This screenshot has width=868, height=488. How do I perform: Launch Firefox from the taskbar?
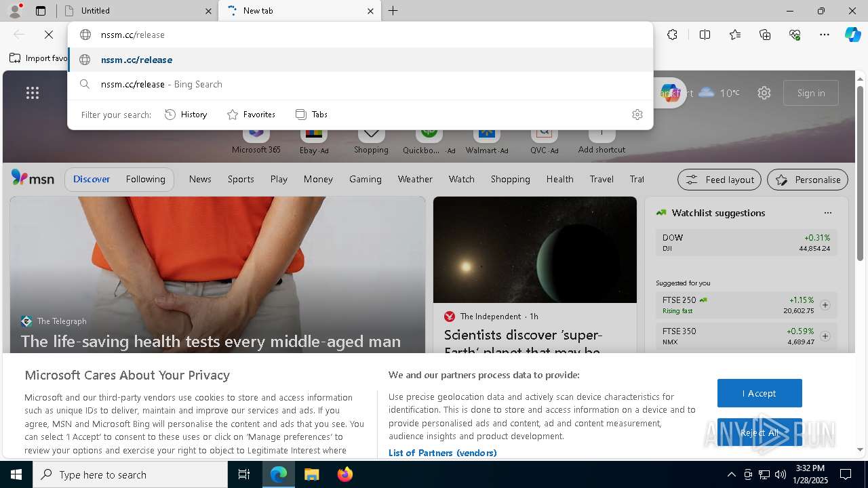(x=344, y=474)
